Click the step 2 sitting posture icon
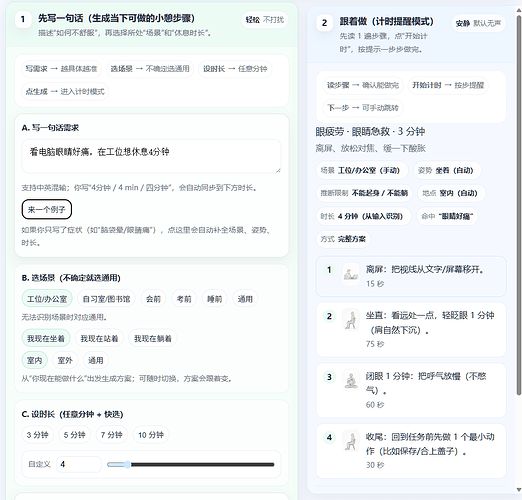Image resolution: width=522 pixels, height=500 pixels. 351,319
